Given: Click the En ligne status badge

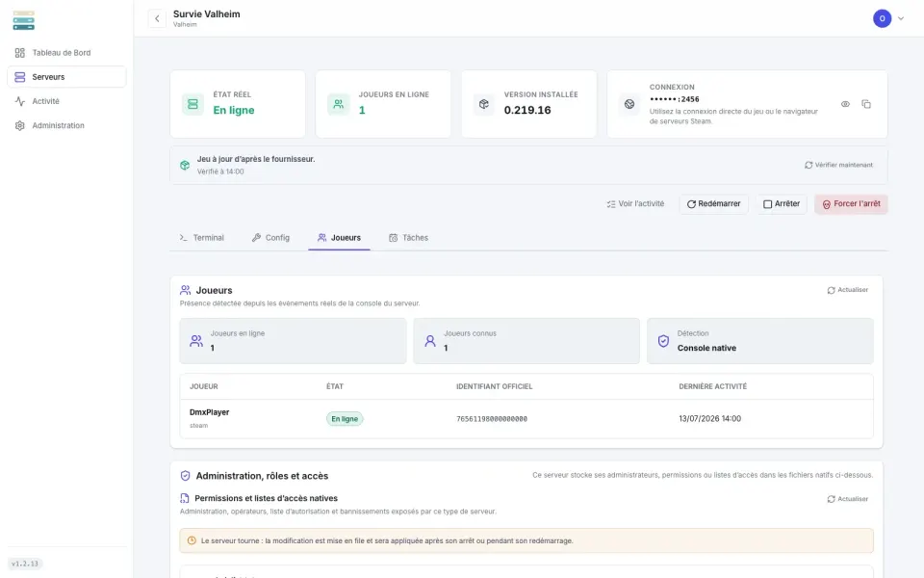Looking at the screenshot, I should (345, 419).
